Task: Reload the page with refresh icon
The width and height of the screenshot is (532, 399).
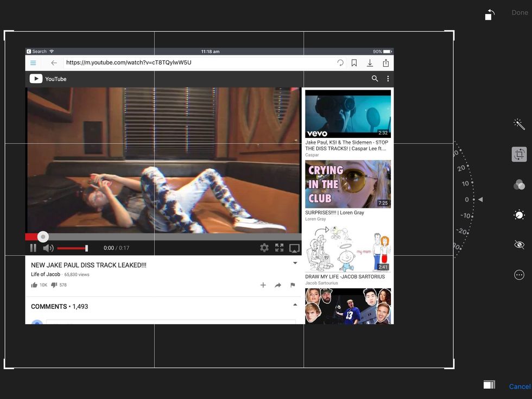Action: click(340, 63)
